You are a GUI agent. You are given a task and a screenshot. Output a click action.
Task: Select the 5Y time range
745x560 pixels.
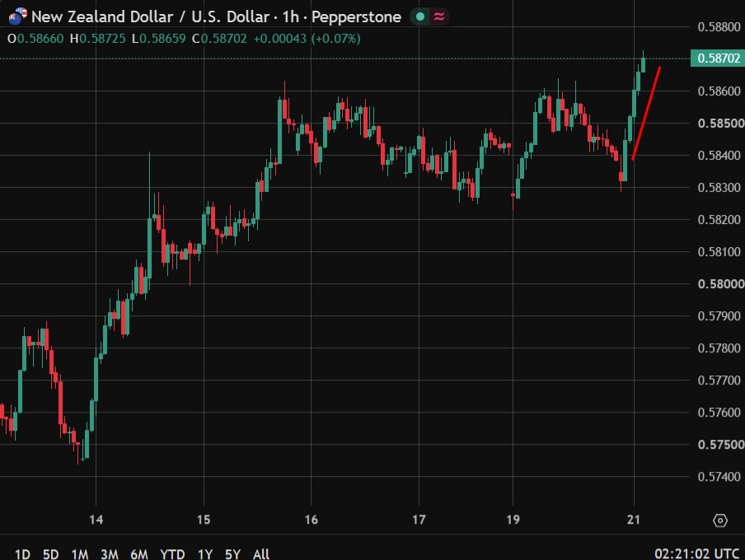232,554
